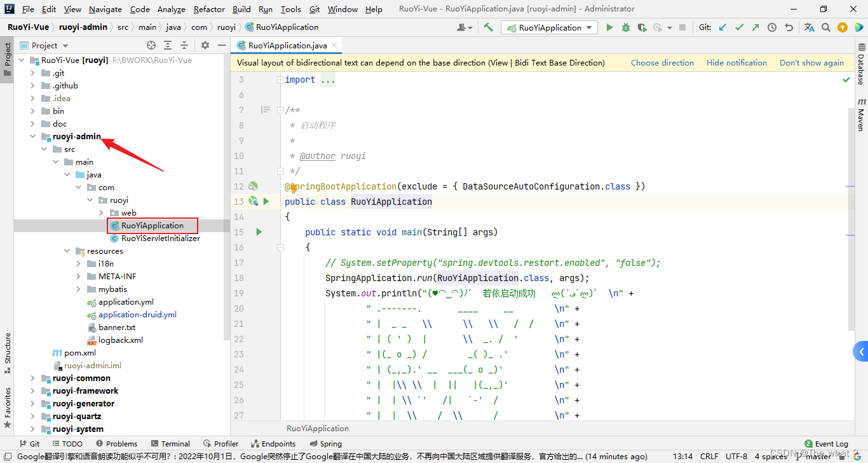868x463 pixels.
Task: Hide the Project panel with minus icon
Action: [221, 45]
